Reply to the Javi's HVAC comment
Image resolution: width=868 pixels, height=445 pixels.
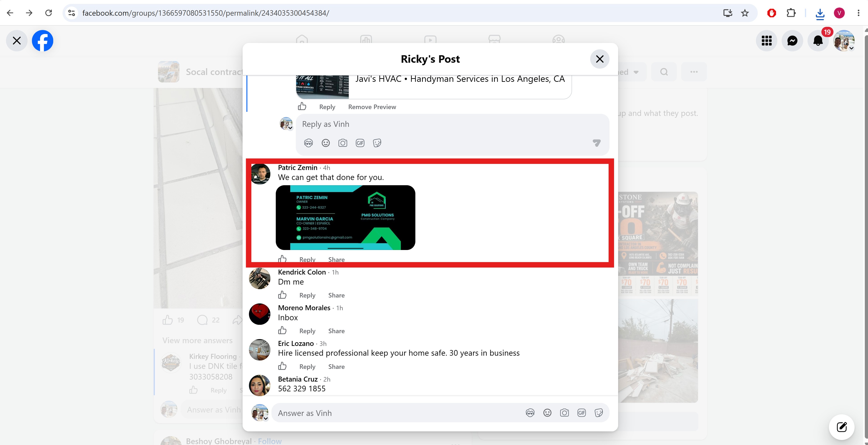[x=327, y=107]
